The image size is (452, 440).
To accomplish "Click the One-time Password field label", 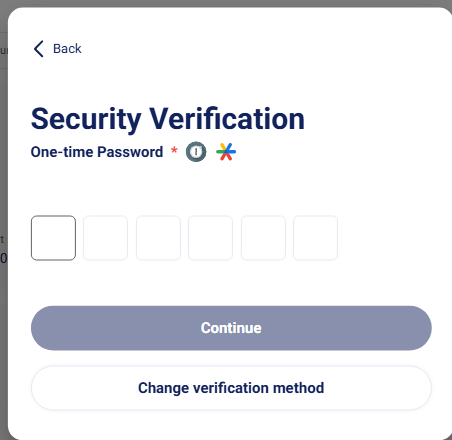I will [x=97, y=152].
